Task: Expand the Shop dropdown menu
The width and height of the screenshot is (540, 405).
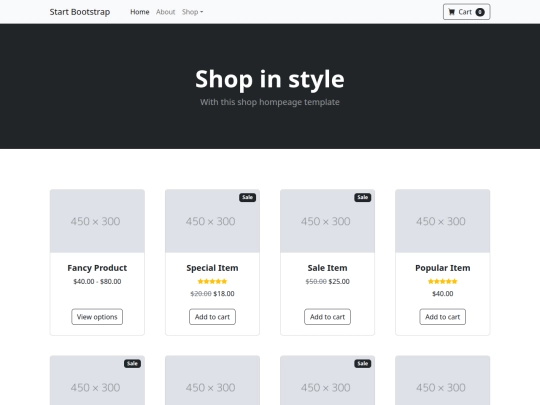Action: point(192,12)
